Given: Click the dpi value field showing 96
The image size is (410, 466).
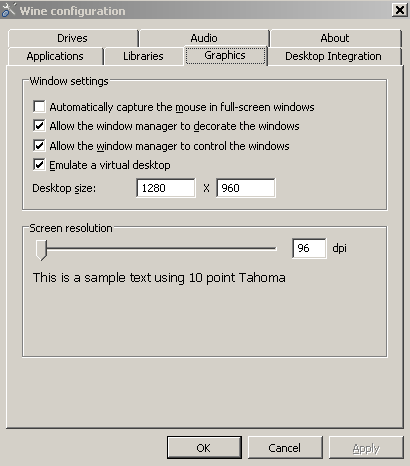Looking at the screenshot, I should [x=309, y=248].
